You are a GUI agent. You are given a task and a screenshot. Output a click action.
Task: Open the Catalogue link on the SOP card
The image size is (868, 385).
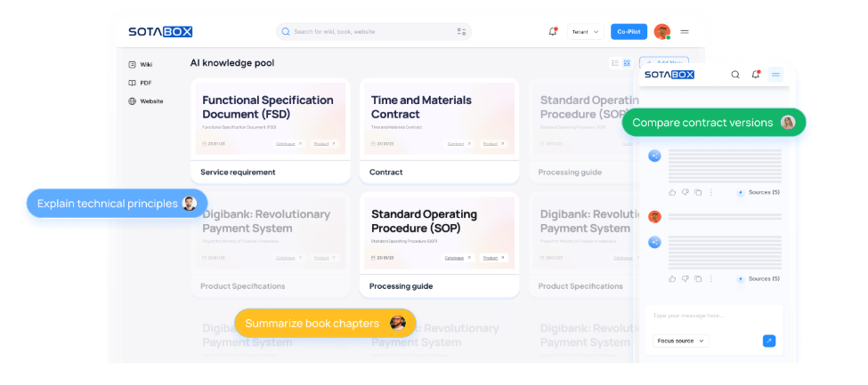click(457, 258)
